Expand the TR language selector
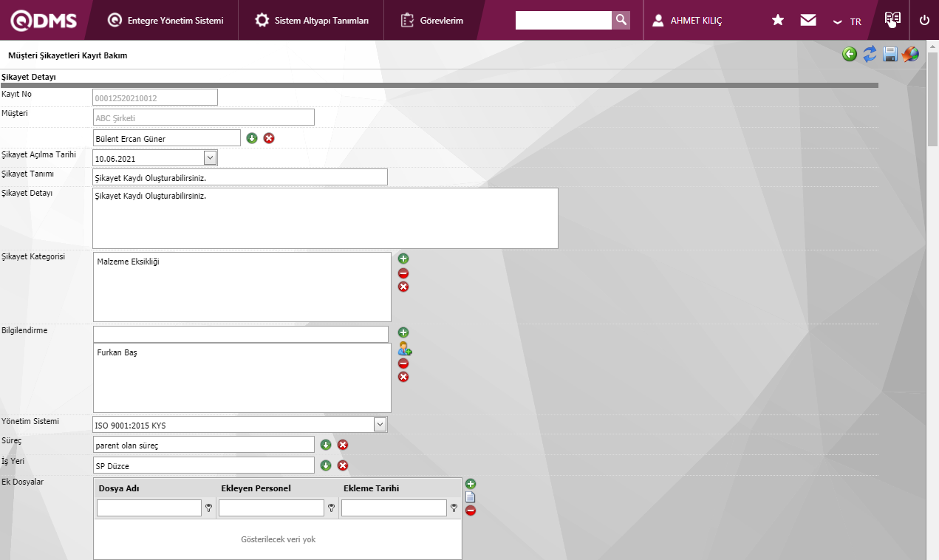The width and height of the screenshot is (939, 560). pyautogui.click(x=847, y=21)
